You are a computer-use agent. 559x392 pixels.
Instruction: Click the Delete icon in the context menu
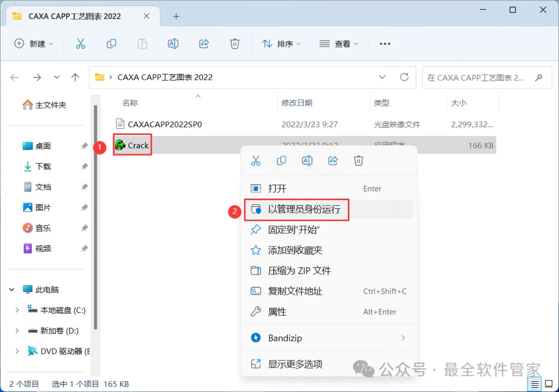(358, 160)
